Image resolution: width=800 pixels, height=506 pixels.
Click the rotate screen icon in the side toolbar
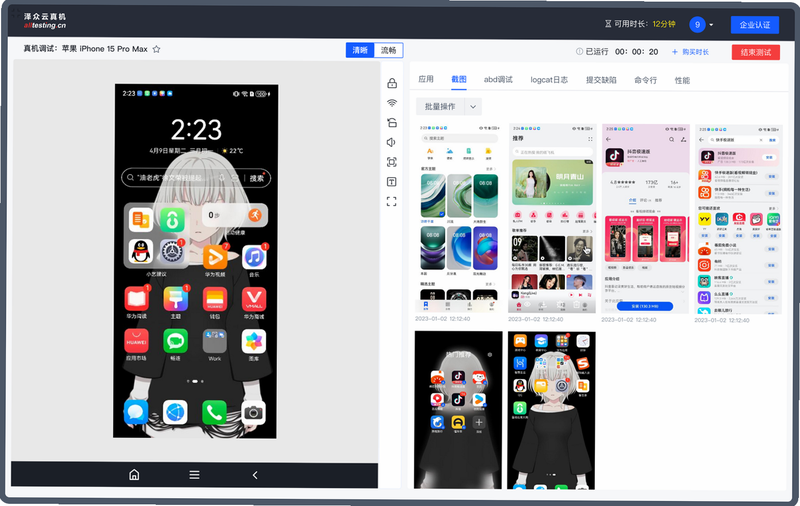392,122
